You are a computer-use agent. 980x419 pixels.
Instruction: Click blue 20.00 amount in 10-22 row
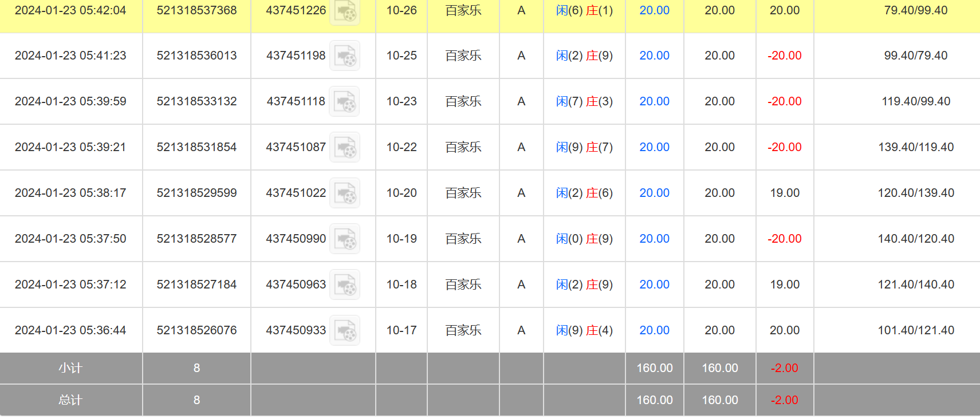click(x=654, y=147)
